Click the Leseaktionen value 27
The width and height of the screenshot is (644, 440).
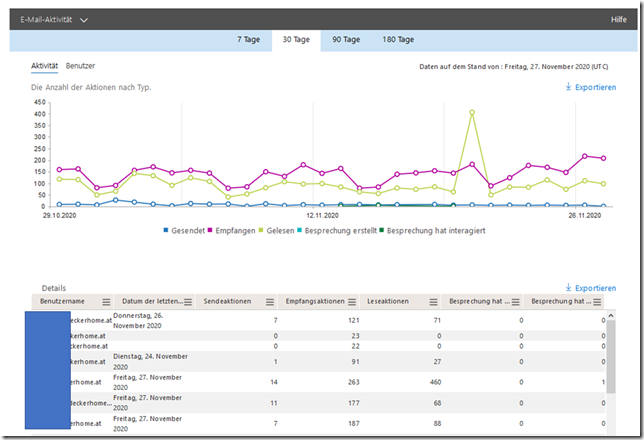[x=437, y=362]
